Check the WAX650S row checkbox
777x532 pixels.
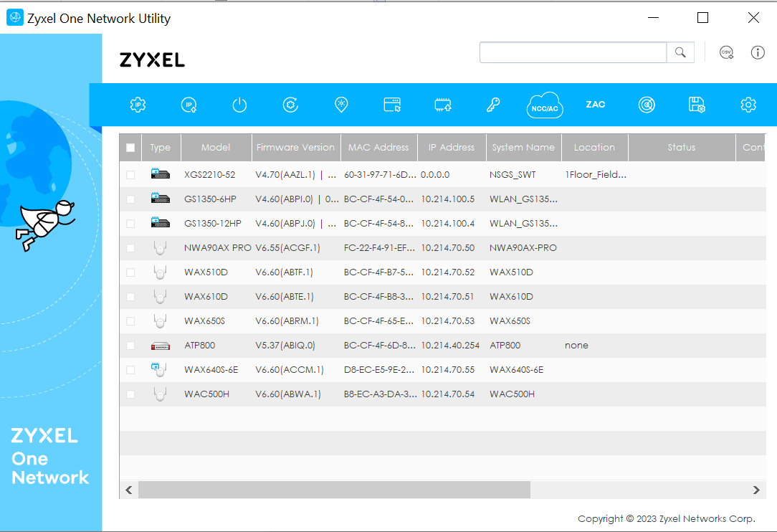pos(130,321)
